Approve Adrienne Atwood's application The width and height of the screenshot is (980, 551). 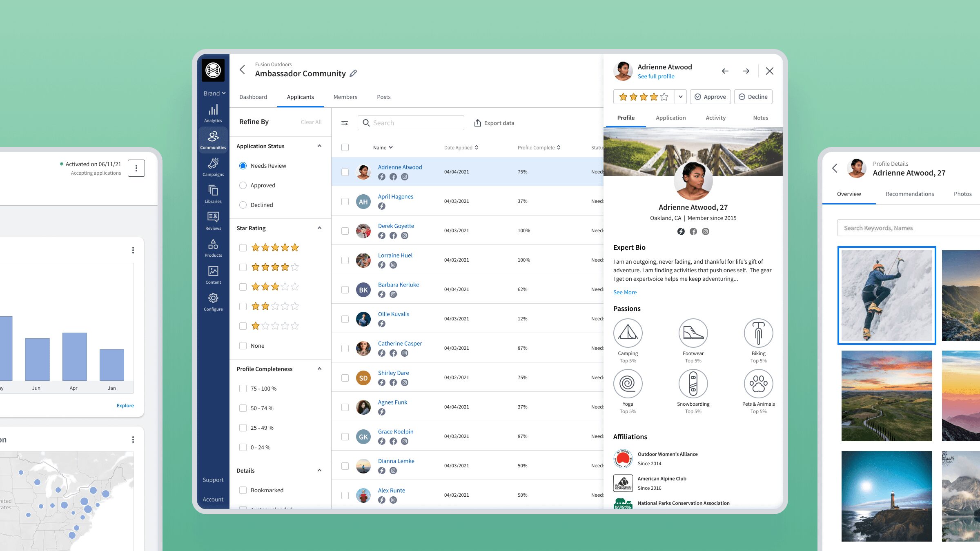point(710,97)
